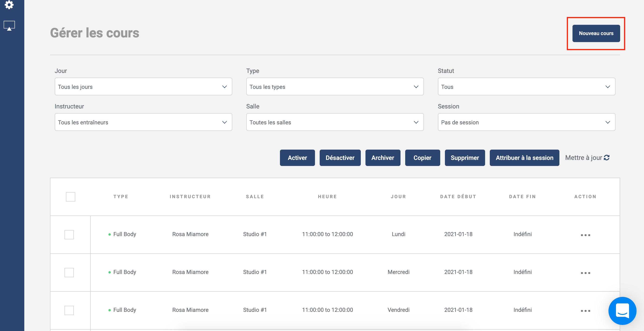Viewport: 644px width, 331px height.
Task: Check the Lundi Full Body row
Action: coord(69,234)
